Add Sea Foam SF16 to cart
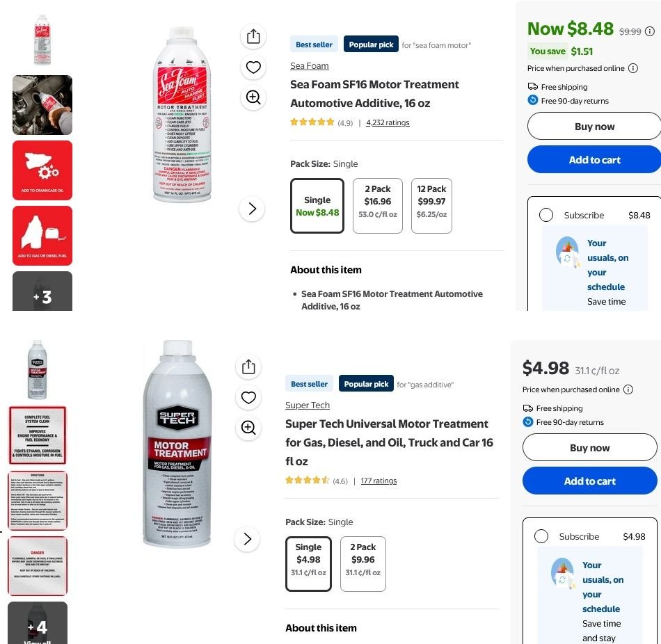 594,159
